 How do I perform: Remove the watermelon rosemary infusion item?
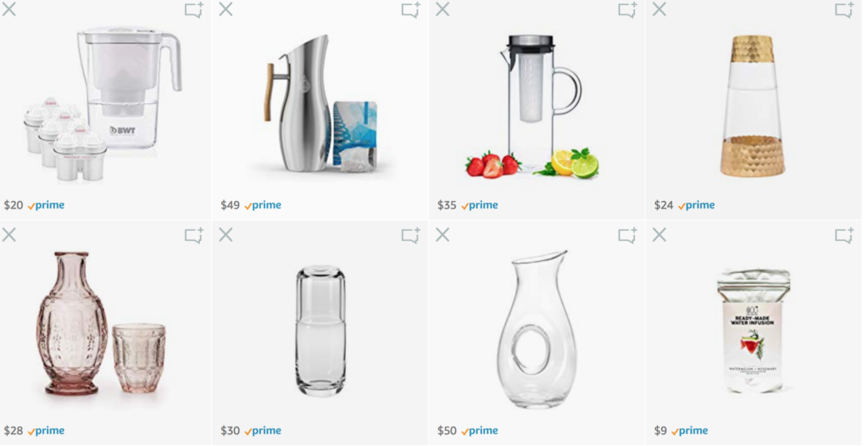659,235
